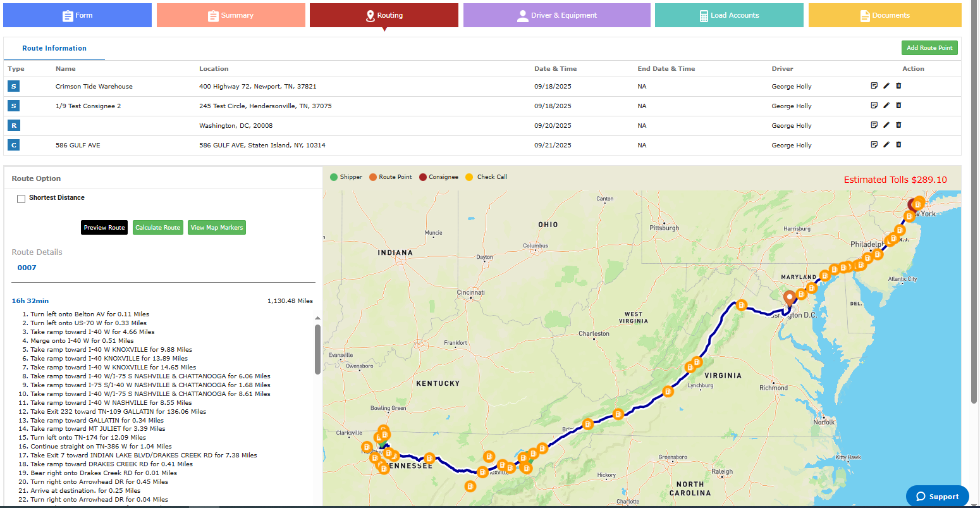Click the Calculate Route button
Viewport: 980px width, 508px height.
pyautogui.click(x=158, y=228)
